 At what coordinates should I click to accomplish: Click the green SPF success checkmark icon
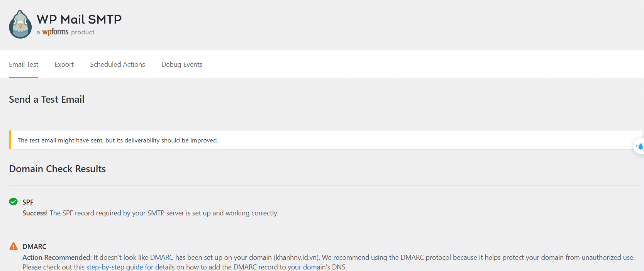click(14, 202)
